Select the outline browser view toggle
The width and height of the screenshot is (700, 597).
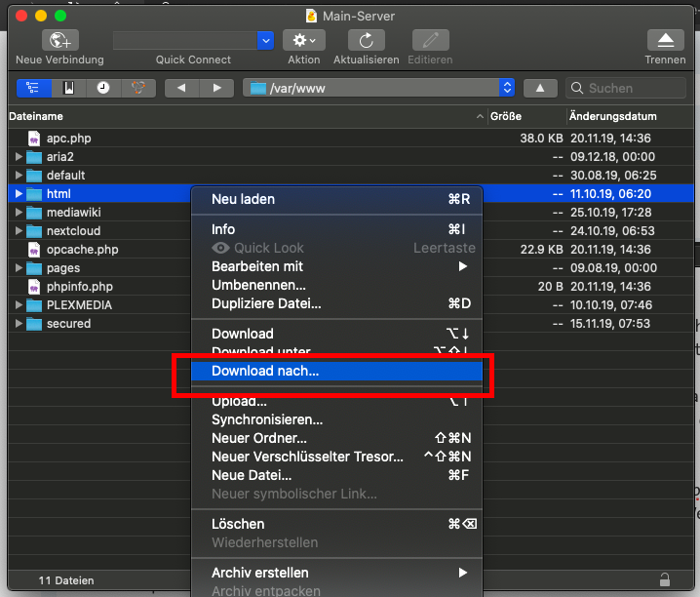click(x=34, y=88)
